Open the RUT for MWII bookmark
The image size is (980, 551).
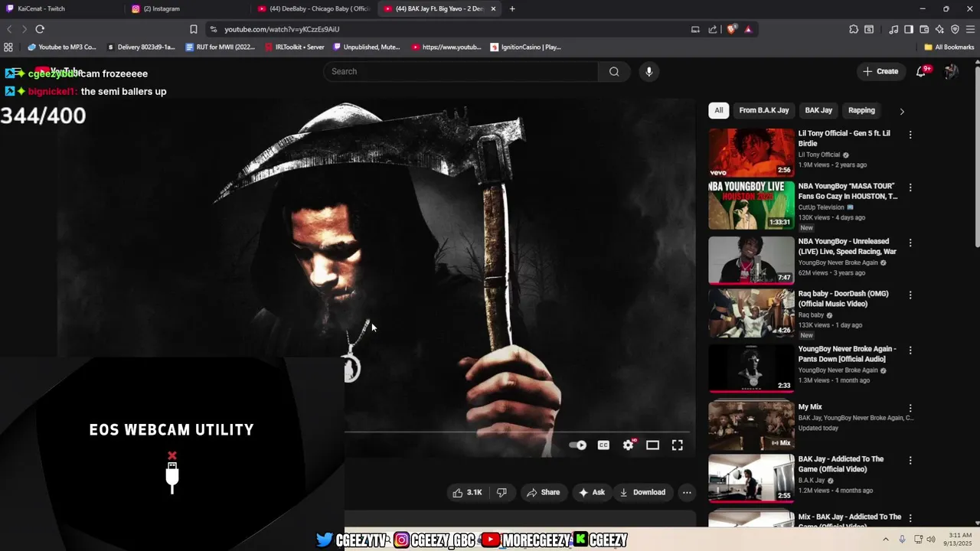[x=220, y=47]
